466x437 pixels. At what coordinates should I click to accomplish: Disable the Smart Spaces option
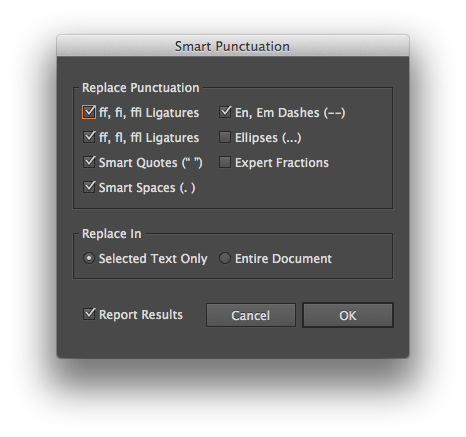[89, 187]
